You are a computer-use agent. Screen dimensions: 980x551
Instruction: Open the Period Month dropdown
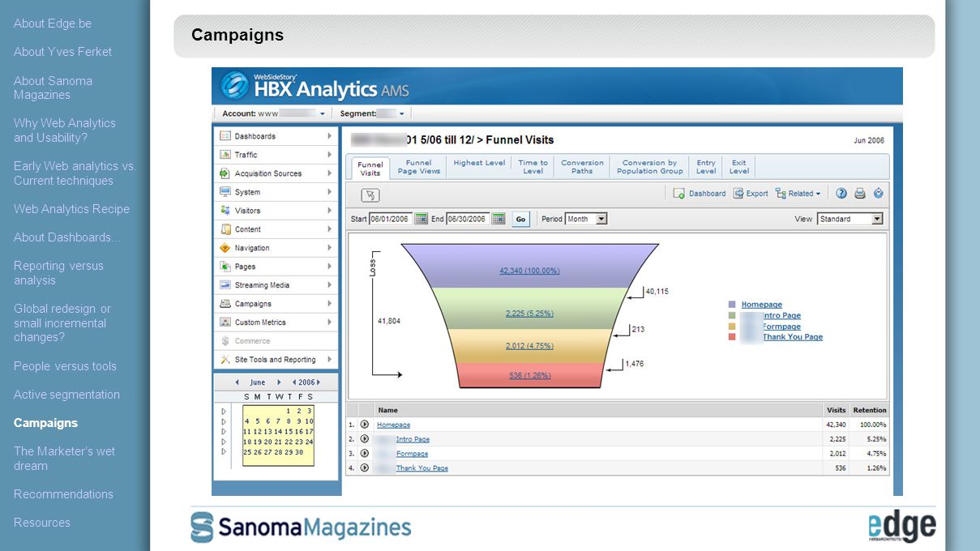point(601,219)
